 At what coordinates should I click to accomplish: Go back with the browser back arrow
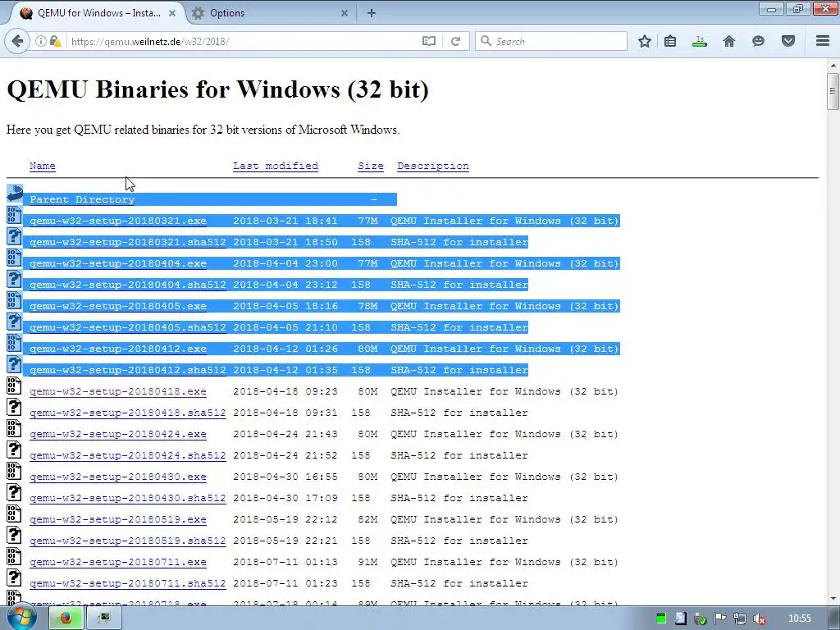18,41
